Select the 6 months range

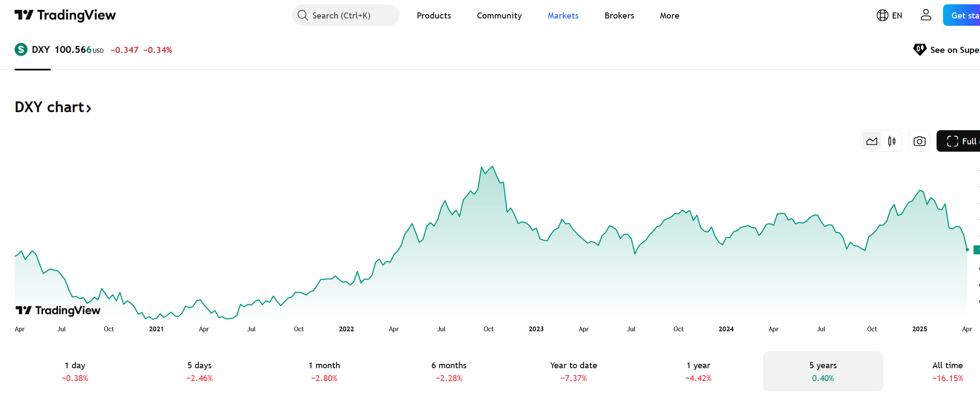[449, 372]
